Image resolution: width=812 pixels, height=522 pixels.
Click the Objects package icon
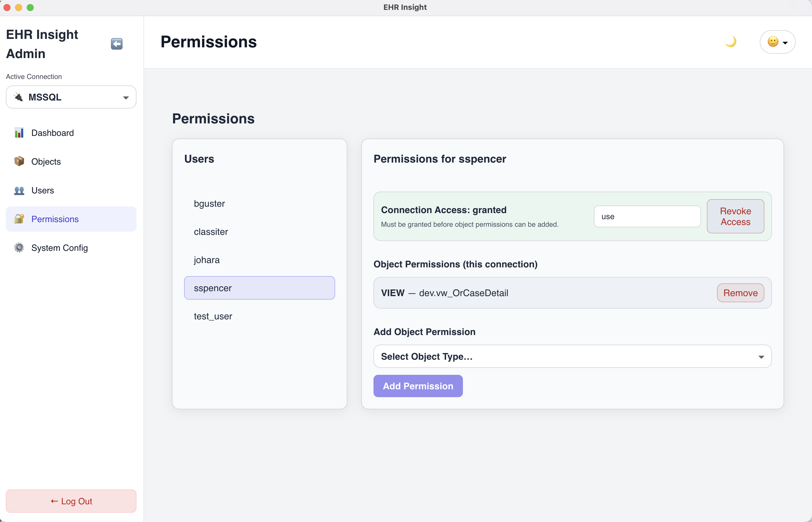click(x=19, y=161)
